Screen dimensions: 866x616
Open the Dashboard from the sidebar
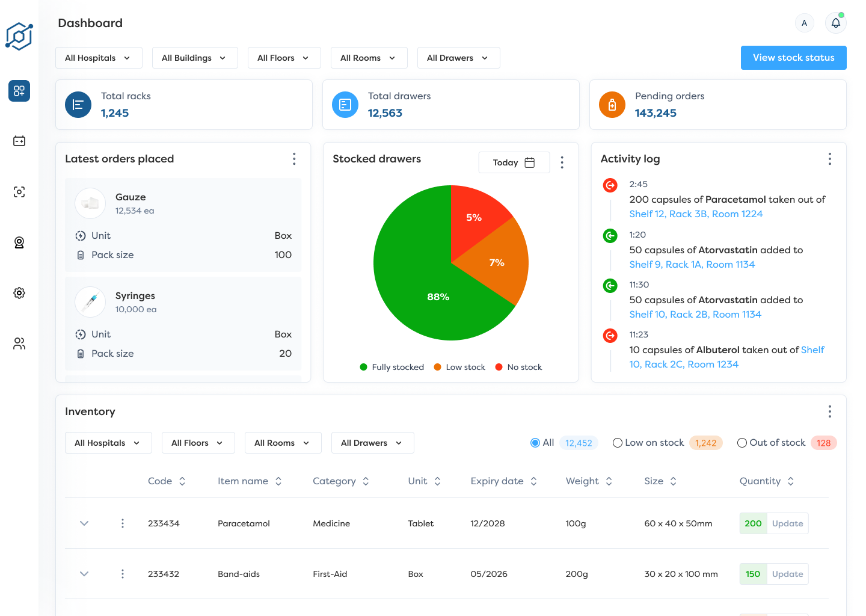pyautogui.click(x=19, y=91)
